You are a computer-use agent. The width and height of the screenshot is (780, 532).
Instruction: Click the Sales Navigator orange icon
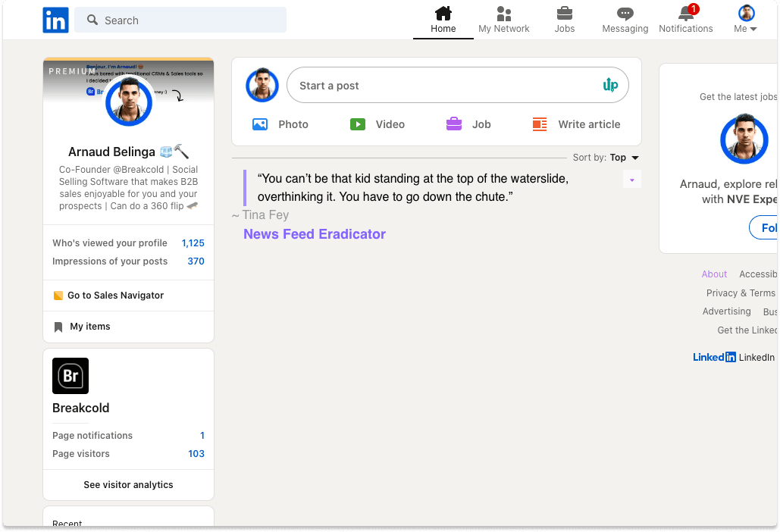pyautogui.click(x=58, y=296)
